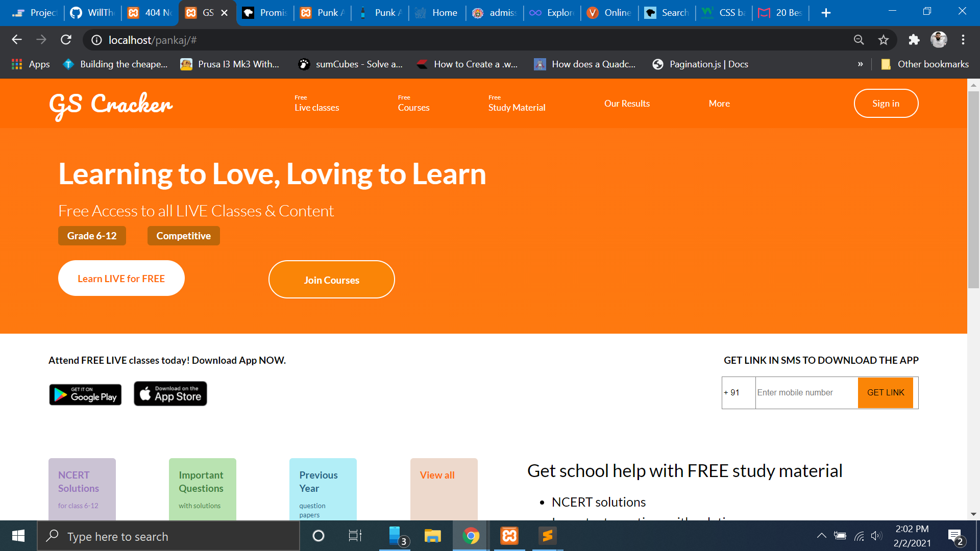Click the Apple App Store badge
This screenshot has width=980, height=551.
coord(170,394)
